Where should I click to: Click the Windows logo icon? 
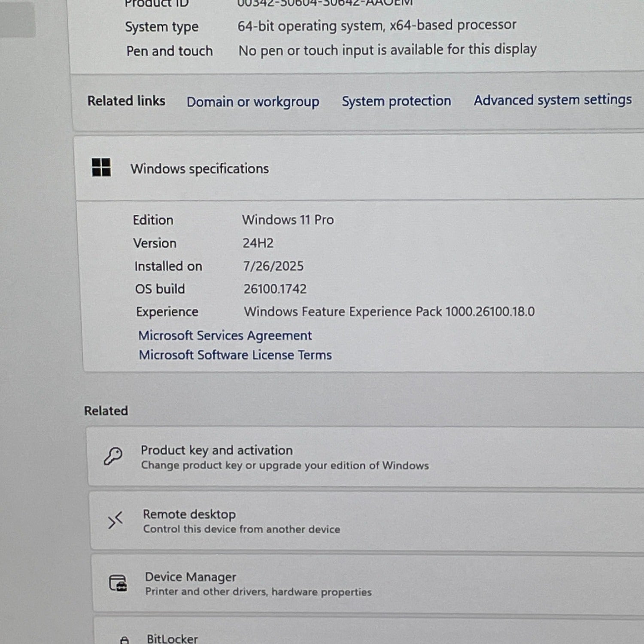click(101, 167)
